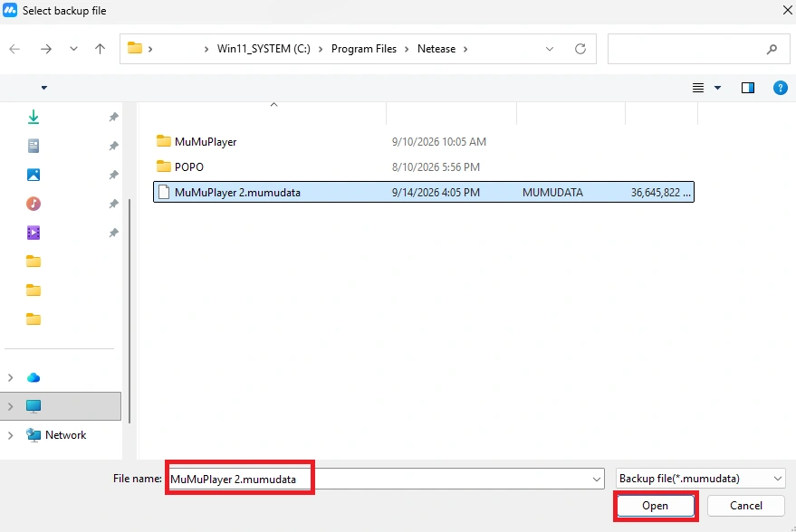Click the folder icon in address bar
Image resolution: width=796 pixels, height=532 pixels.
tap(135, 48)
